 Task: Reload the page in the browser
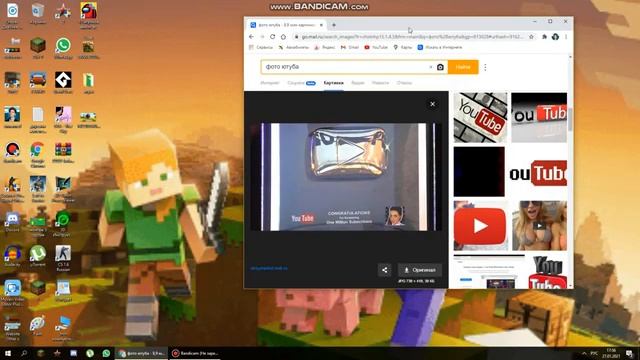click(x=273, y=37)
